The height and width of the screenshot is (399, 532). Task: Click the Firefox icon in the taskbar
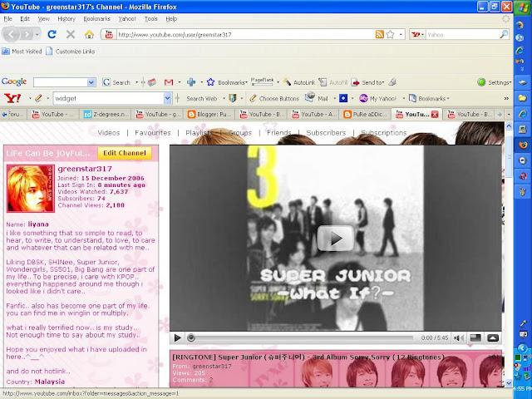(x=523, y=145)
